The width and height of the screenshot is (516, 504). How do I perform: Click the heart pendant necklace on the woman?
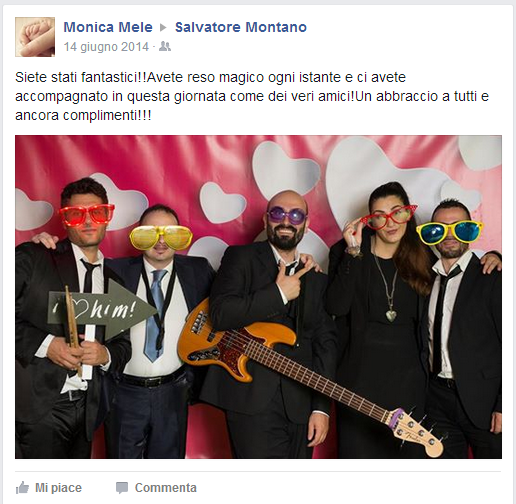pyautogui.click(x=391, y=315)
